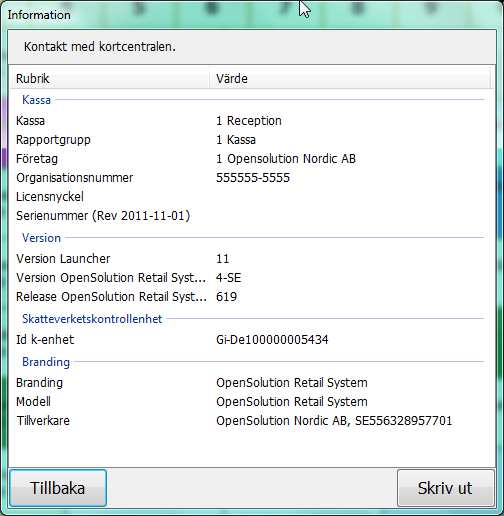
Task: Click the value 1 Kassa
Action: (236, 140)
